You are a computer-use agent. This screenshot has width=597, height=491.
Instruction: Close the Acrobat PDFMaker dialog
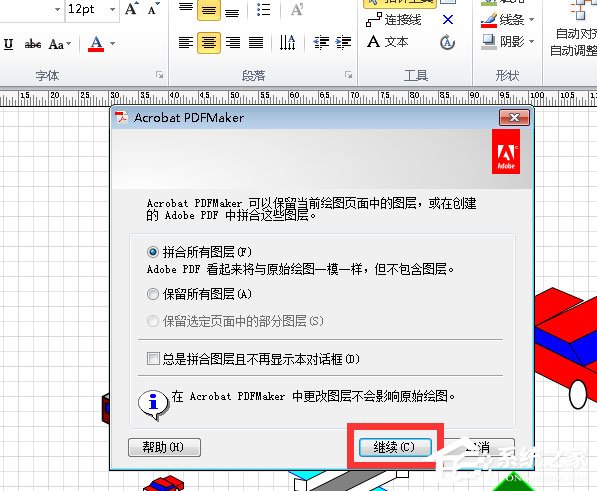point(514,118)
